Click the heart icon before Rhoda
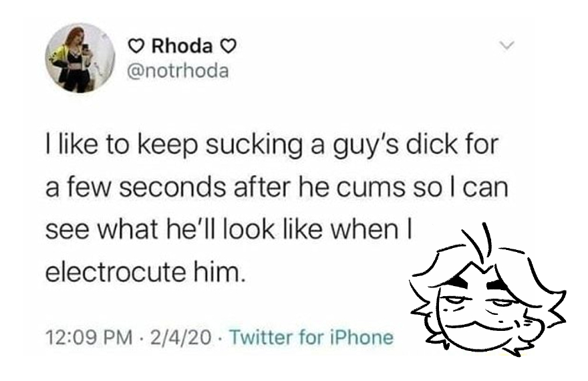The height and width of the screenshot is (381, 588). [136, 47]
